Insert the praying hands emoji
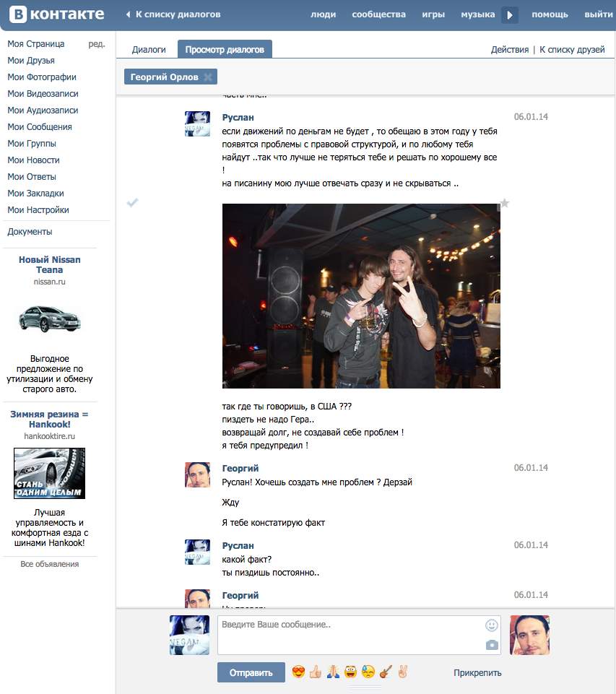This screenshot has height=694, width=616. tap(333, 672)
